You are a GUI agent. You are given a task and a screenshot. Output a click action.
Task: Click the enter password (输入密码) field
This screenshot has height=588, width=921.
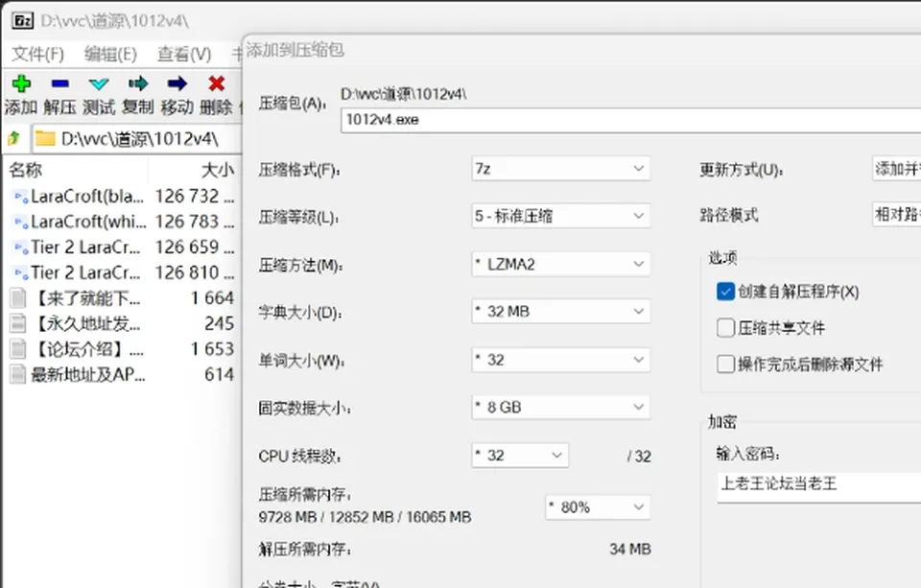(818, 484)
